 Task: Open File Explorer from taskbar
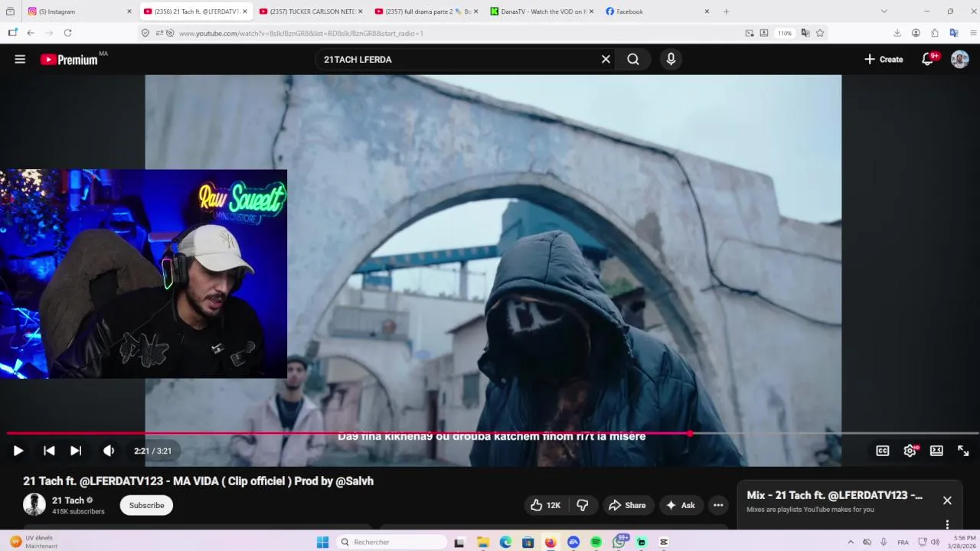coord(483,542)
